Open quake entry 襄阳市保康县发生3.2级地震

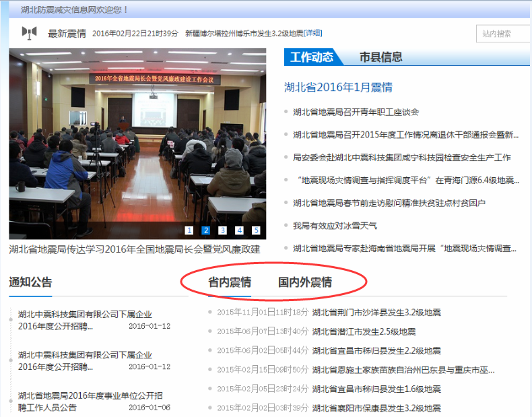376,408
